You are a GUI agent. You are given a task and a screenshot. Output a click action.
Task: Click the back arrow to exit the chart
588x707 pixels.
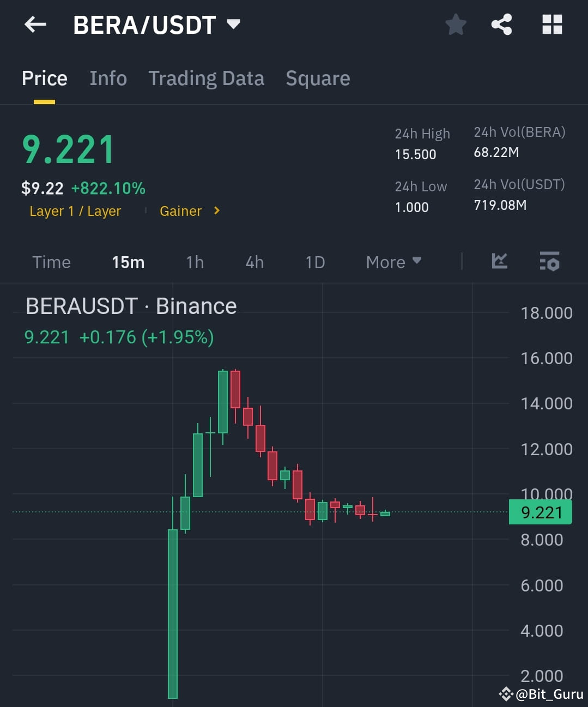pyautogui.click(x=34, y=25)
